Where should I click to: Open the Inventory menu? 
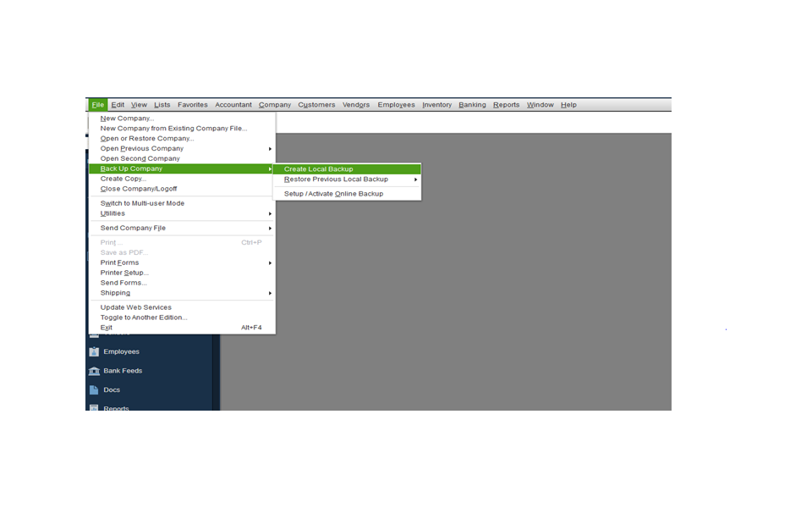point(437,105)
